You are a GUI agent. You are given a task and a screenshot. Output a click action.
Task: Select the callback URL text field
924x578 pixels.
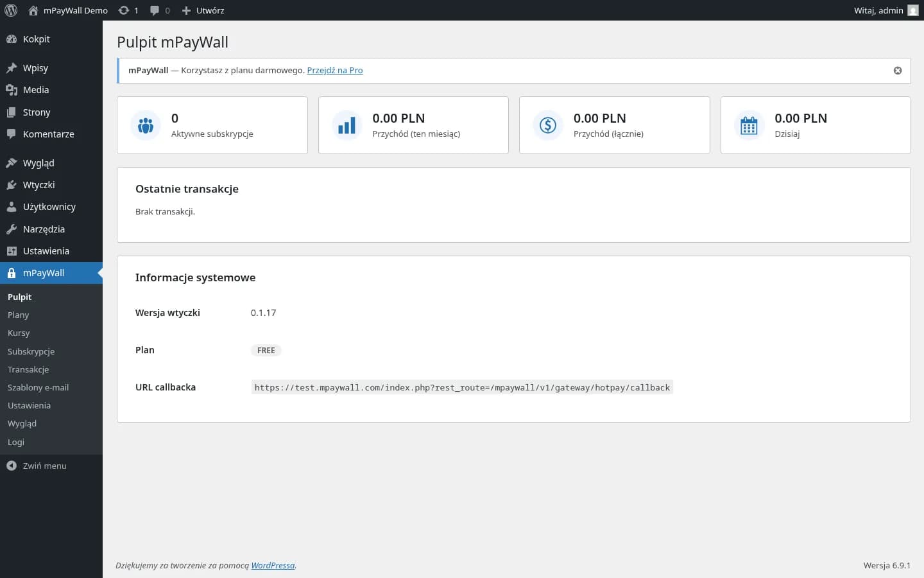(x=462, y=387)
